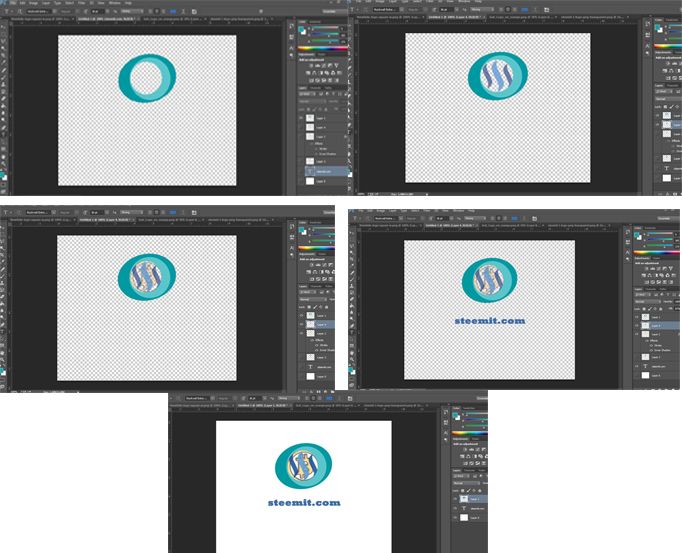Select Layer 0 in transparent steemit.com window
Screen dimensions: 682x553
tap(657, 375)
